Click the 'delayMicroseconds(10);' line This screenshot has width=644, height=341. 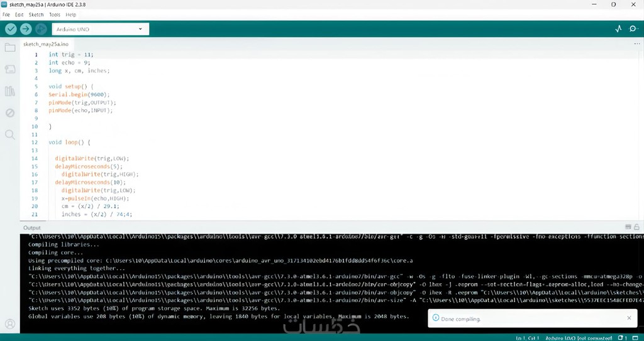pyautogui.click(x=91, y=182)
